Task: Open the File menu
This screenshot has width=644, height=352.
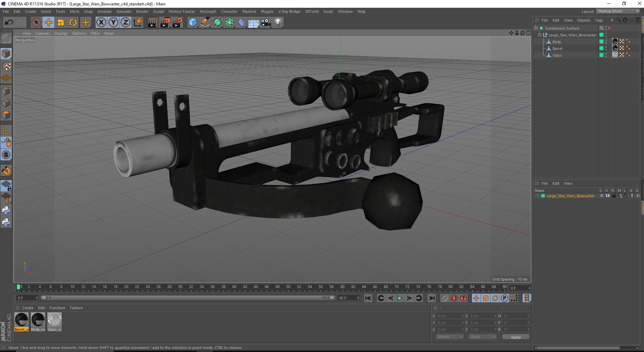Action: click(6, 11)
